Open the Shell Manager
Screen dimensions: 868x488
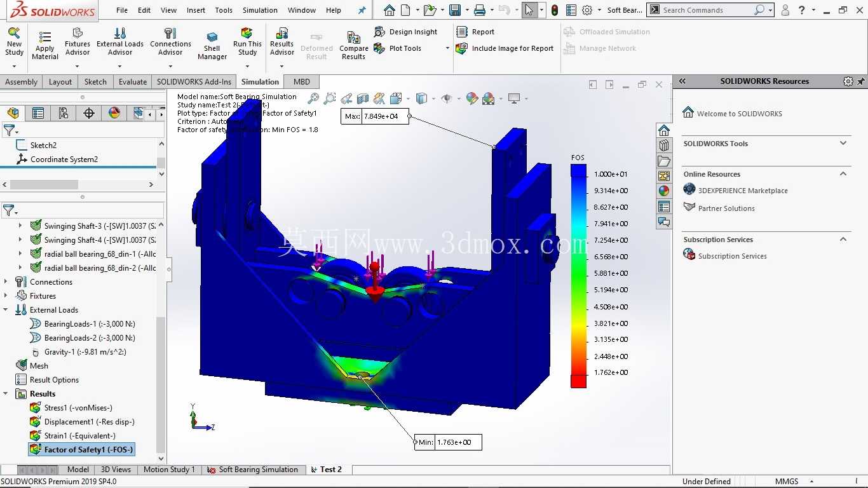[x=212, y=45]
